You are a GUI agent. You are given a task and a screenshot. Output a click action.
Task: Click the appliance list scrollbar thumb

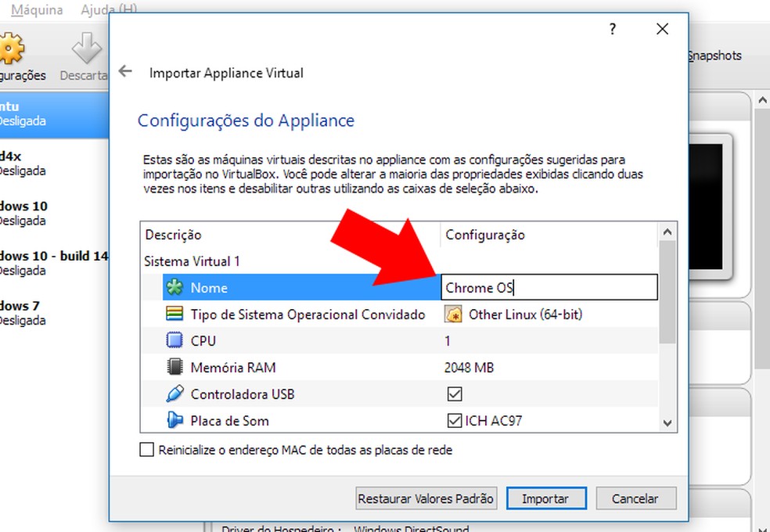(x=667, y=292)
